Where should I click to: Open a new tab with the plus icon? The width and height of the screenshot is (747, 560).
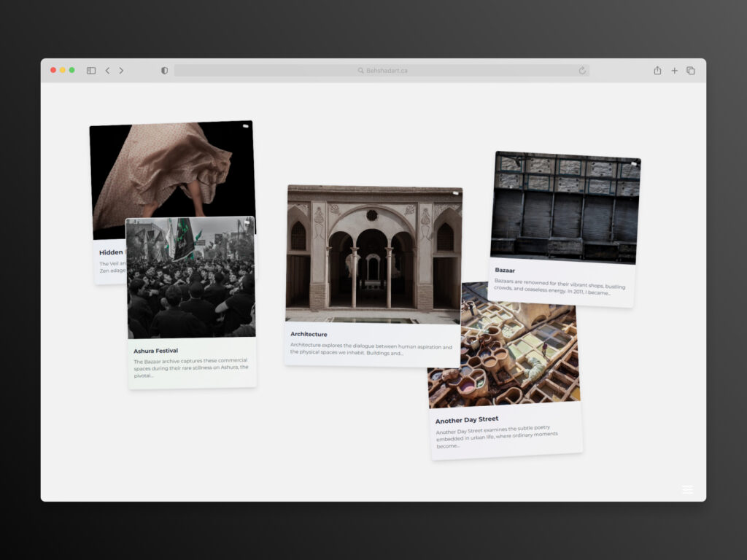coord(674,71)
